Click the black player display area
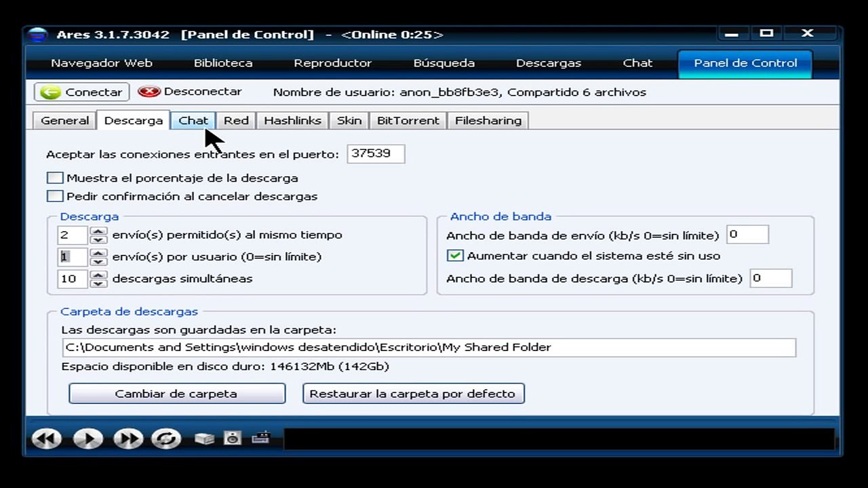 (559, 439)
